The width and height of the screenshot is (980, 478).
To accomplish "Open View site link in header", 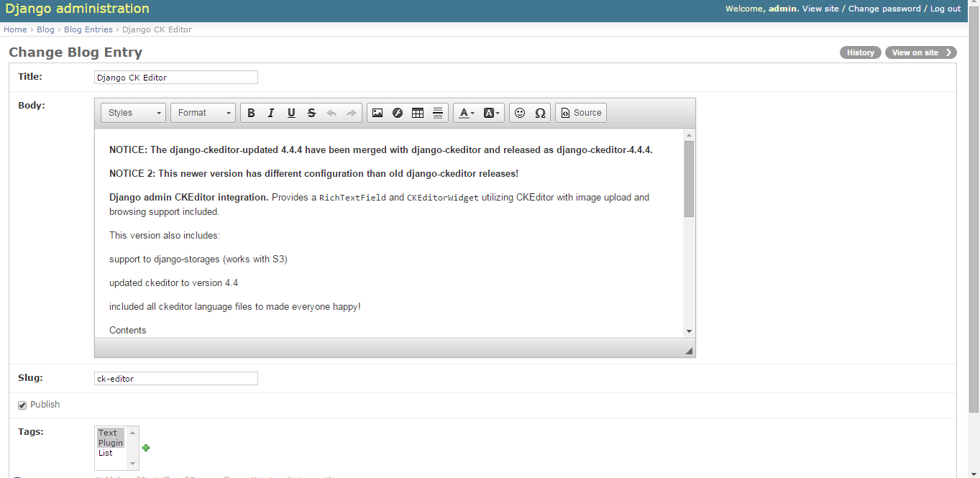I will click(820, 9).
